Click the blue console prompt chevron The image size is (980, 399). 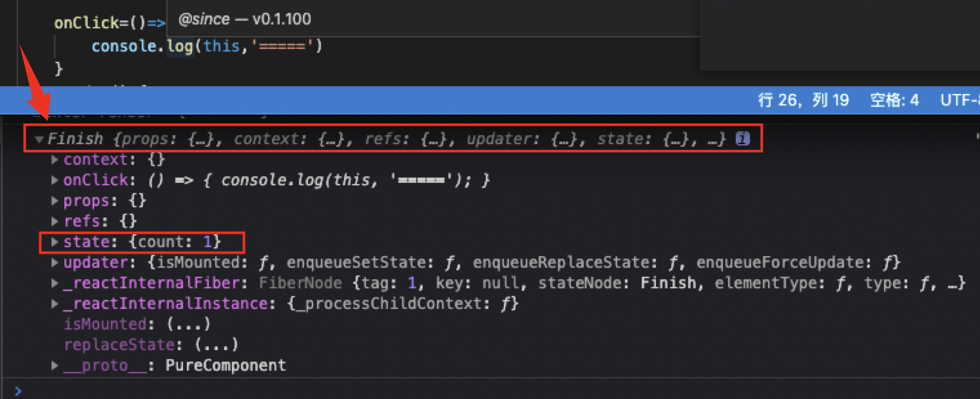coord(17,390)
